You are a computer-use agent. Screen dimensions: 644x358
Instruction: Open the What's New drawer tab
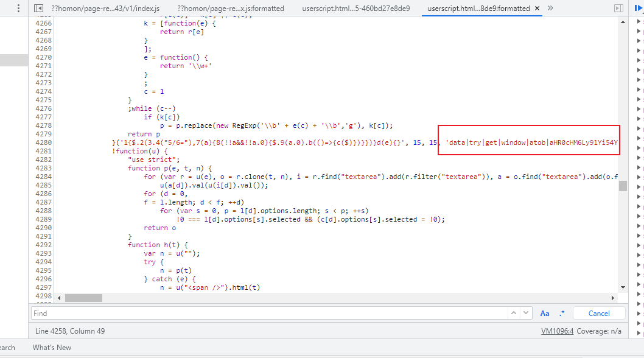52,348
